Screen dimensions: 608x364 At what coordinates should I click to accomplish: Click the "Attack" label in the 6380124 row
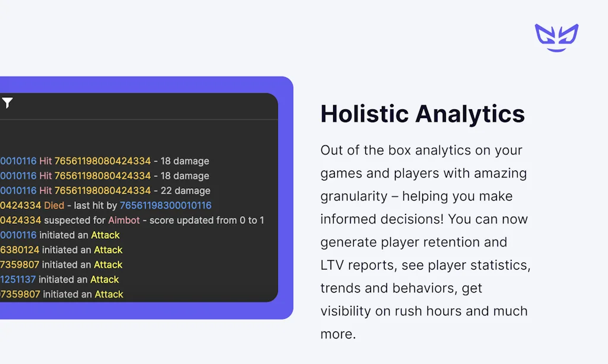pyautogui.click(x=108, y=250)
